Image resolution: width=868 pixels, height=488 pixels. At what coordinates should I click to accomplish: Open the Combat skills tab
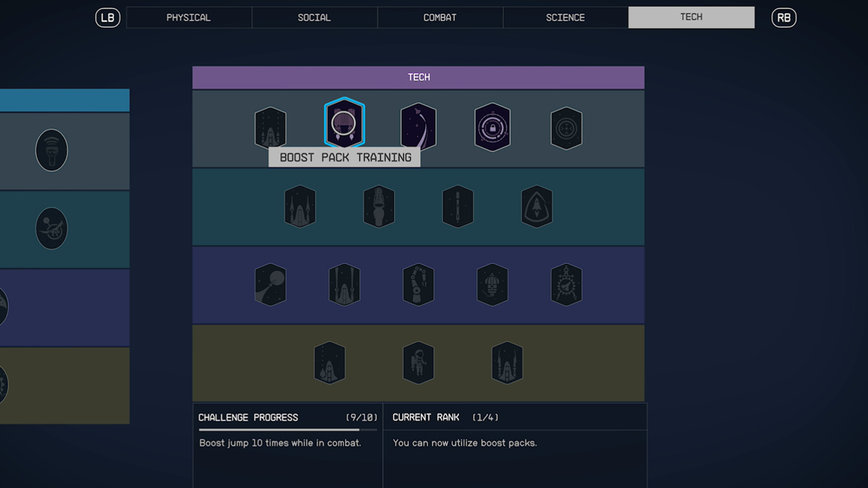[440, 17]
